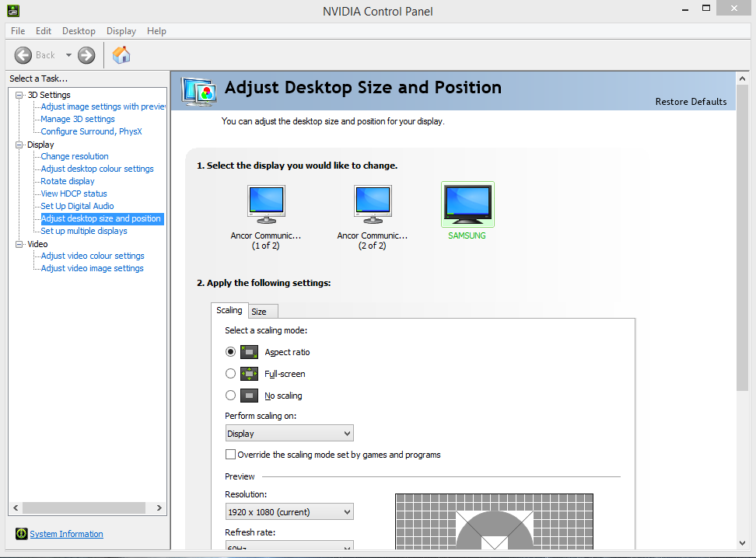Open the Perform scaling on dropdown
The width and height of the screenshot is (756, 558).
[289, 433]
